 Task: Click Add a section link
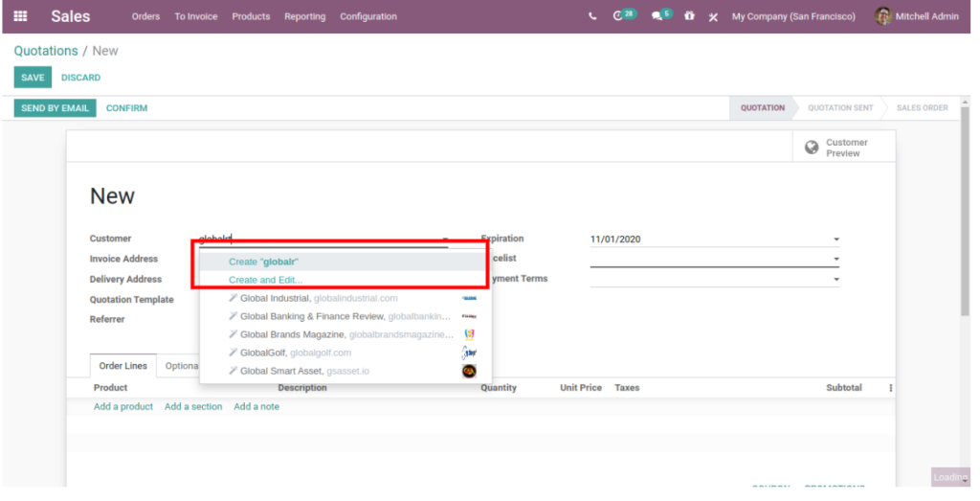pos(193,406)
